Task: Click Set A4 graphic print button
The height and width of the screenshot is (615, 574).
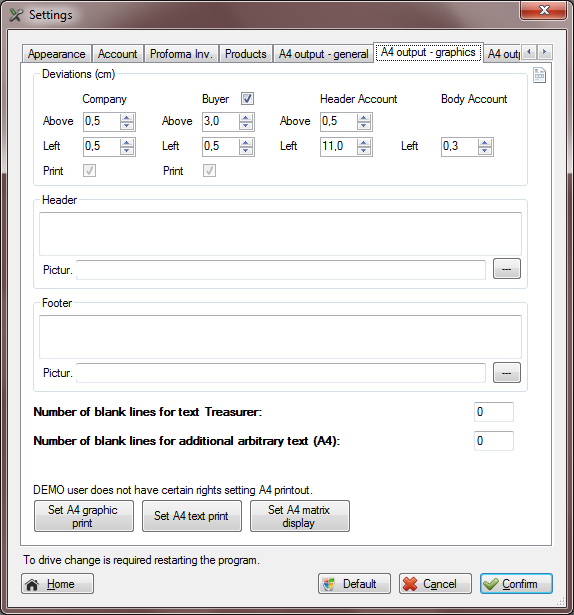Action: (84, 516)
